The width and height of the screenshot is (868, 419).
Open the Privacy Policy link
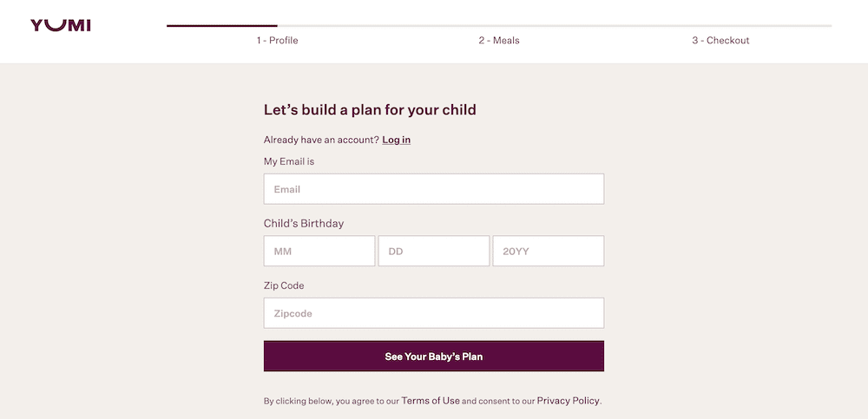pos(568,401)
